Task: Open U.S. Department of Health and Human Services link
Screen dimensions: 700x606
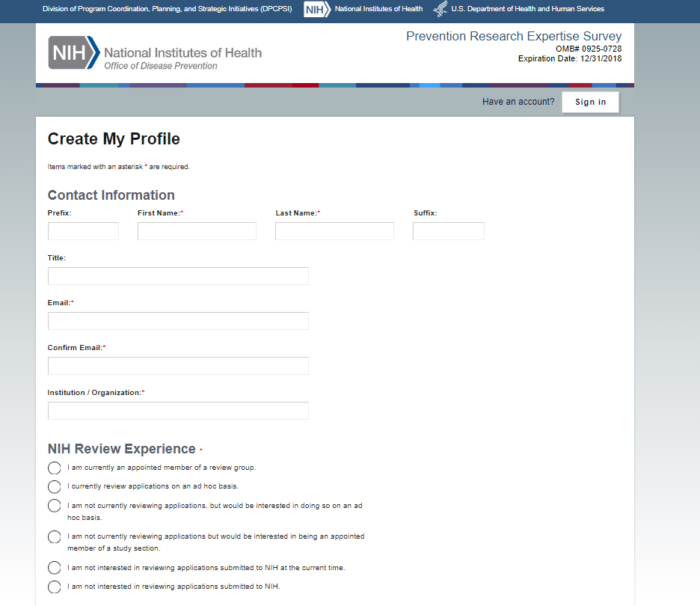Action: [x=528, y=9]
